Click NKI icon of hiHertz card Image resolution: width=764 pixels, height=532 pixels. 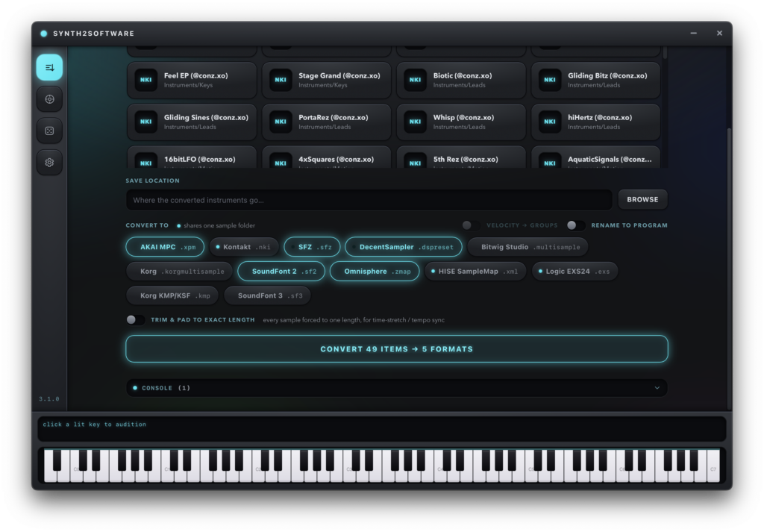click(549, 122)
